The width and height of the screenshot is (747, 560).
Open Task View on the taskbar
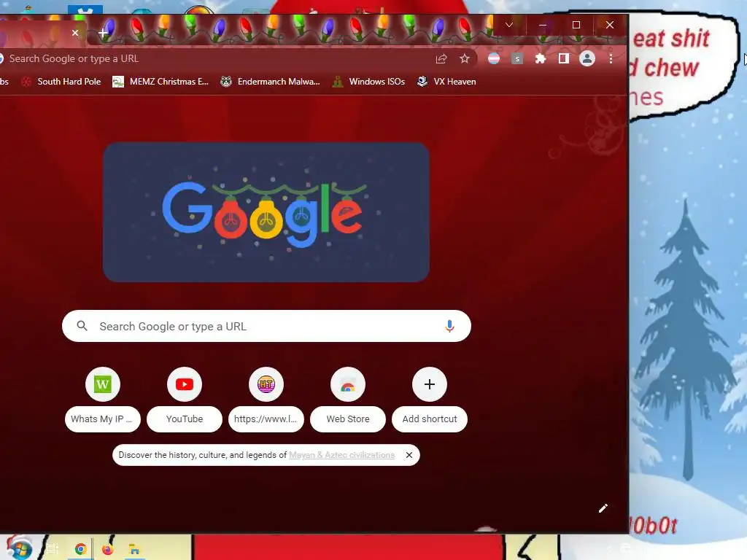coord(52,549)
